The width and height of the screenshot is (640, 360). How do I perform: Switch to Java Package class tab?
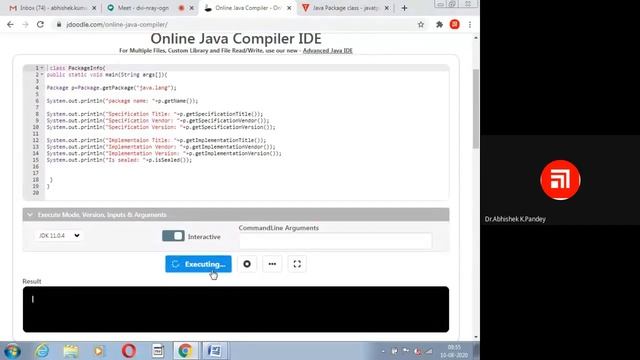tap(345, 8)
